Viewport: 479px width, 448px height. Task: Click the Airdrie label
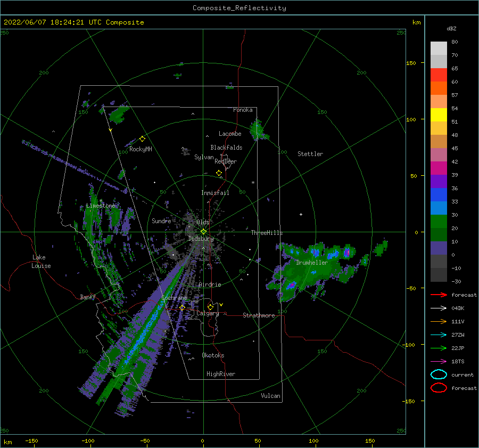[210, 284]
